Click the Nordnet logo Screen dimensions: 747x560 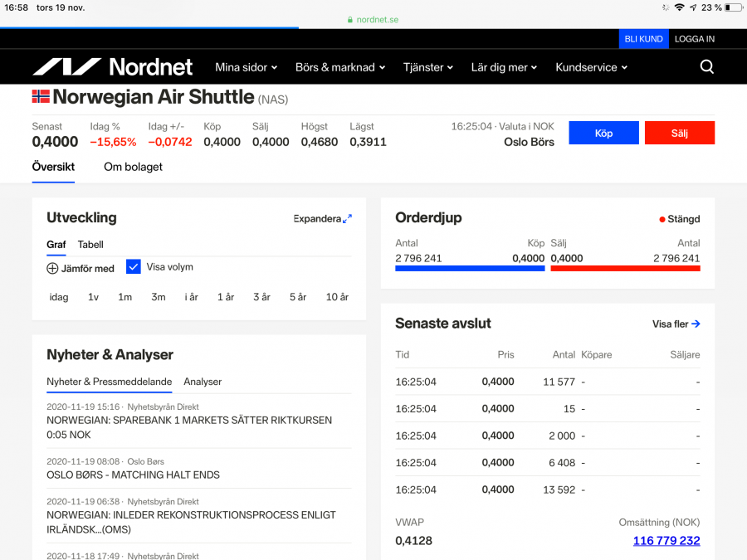[x=112, y=67]
